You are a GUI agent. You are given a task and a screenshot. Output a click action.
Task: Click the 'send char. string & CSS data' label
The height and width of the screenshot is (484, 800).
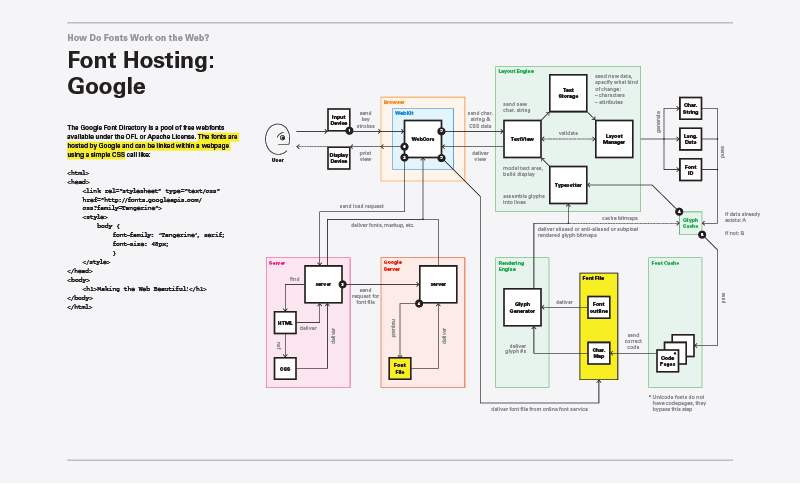click(480, 119)
